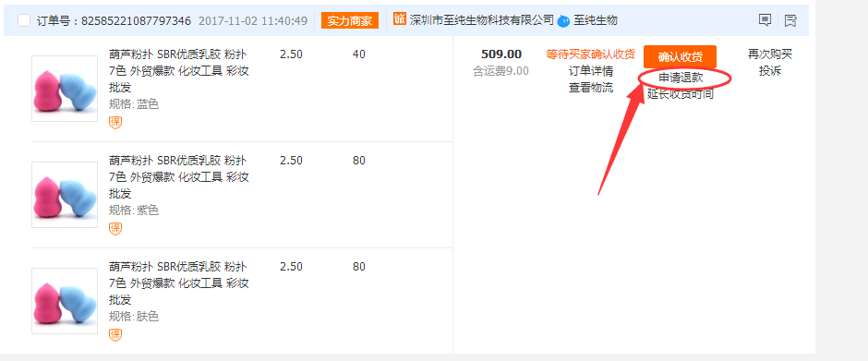Click the spec label 规格: 紫色
This screenshot has width=868, height=361.
click(x=133, y=211)
